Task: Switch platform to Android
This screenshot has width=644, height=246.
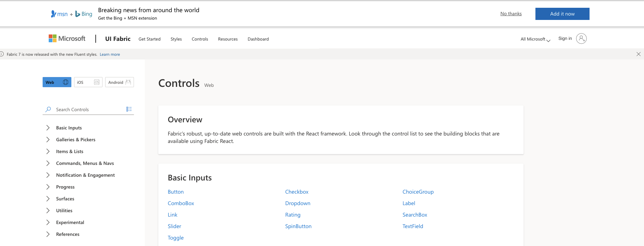Action: tap(119, 82)
